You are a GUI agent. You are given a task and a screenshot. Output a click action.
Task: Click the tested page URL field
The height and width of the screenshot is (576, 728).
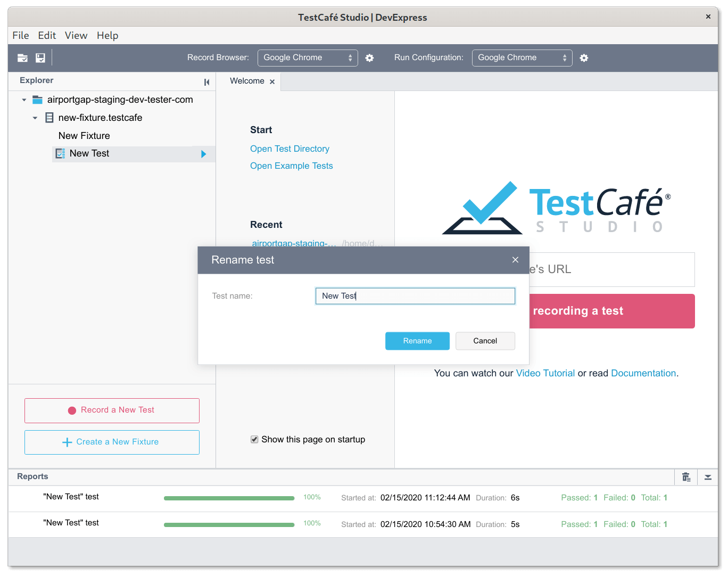click(612, 269)
